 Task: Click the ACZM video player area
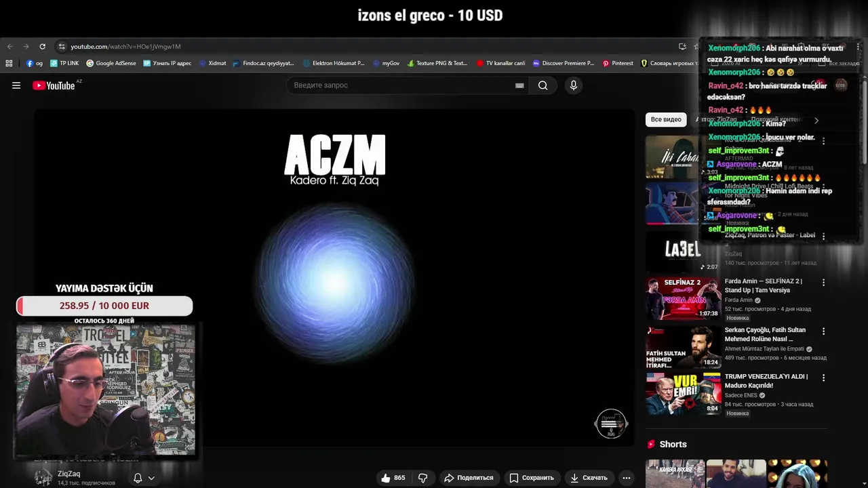pos(335,278)
